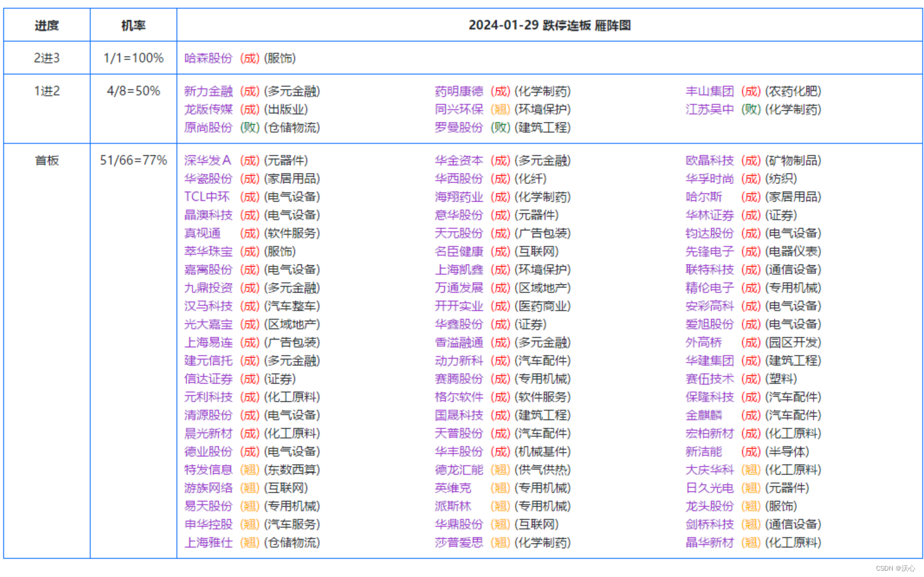
Task: Click the 哈森股份 stock link
Action: [208, 58]
